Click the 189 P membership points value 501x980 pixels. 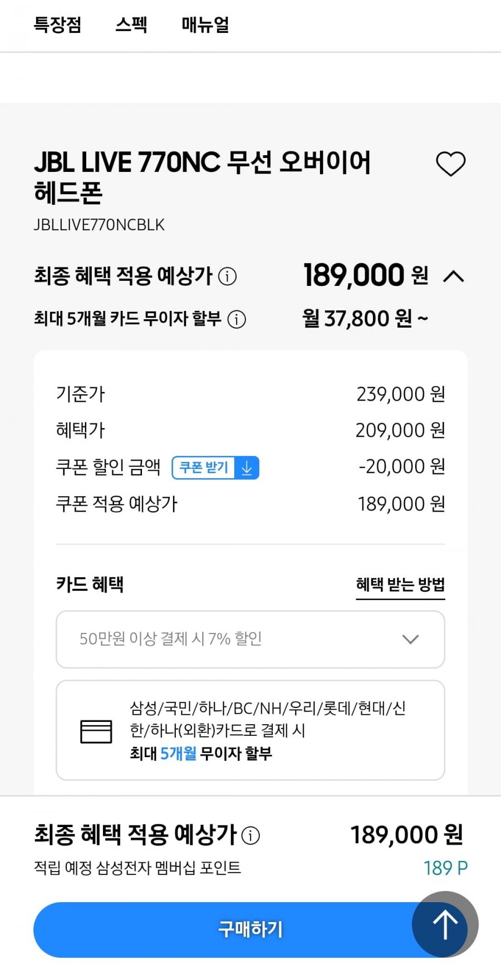pyautogui.click(x=445, y=868)
